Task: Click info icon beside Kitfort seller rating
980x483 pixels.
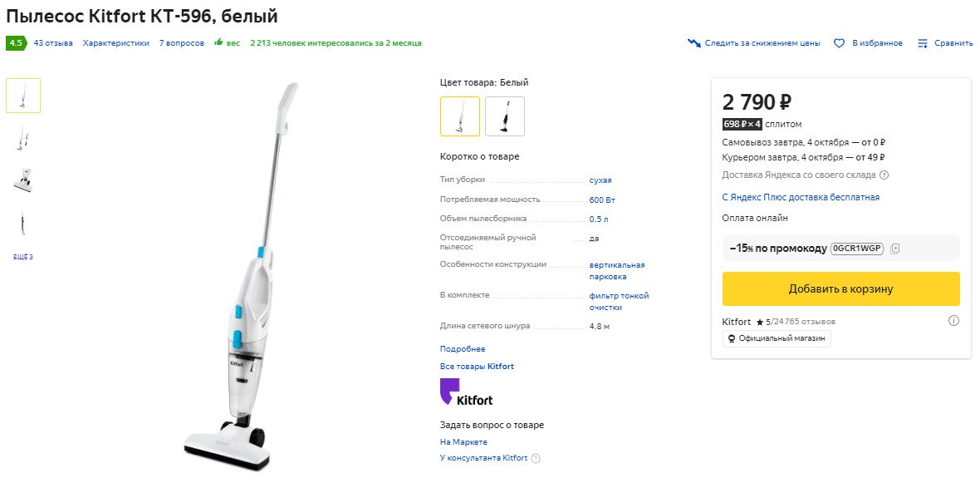Action: coord(953,321)
